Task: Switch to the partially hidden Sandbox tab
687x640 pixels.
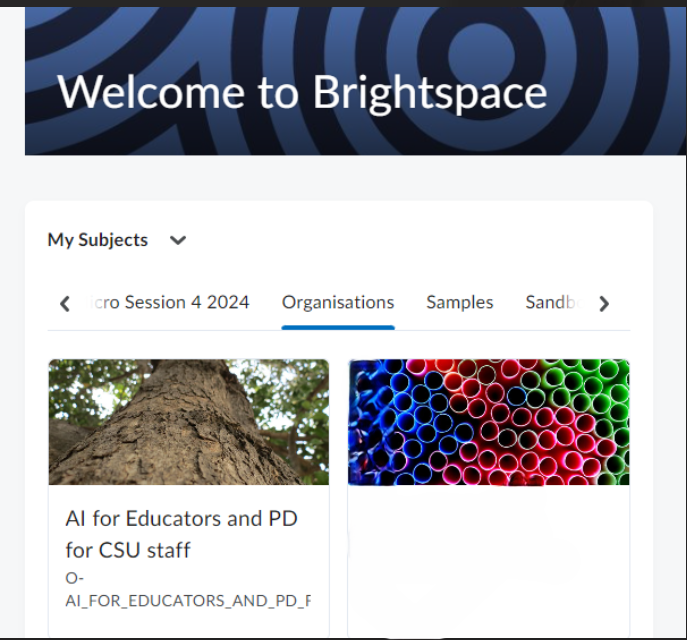Action: point(554,302)
